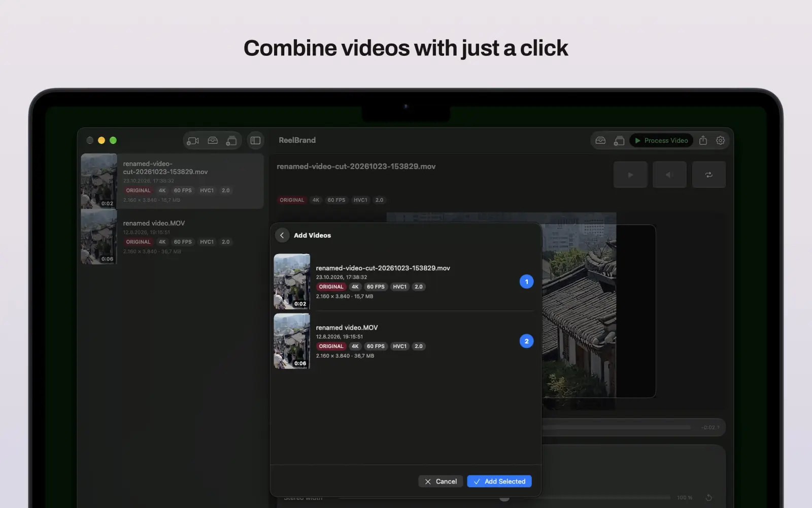
Task: Click the green zoom window button
Action: point(113,140)
